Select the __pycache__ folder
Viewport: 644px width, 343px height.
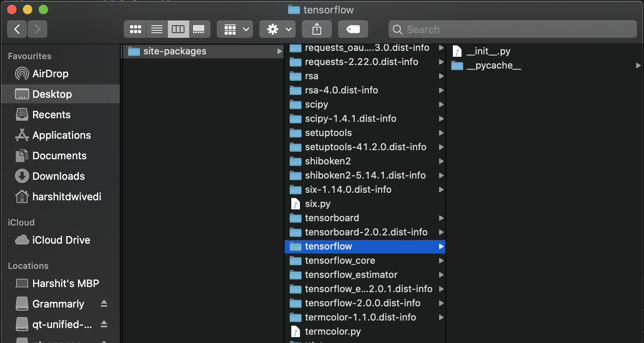click(545, 65)
